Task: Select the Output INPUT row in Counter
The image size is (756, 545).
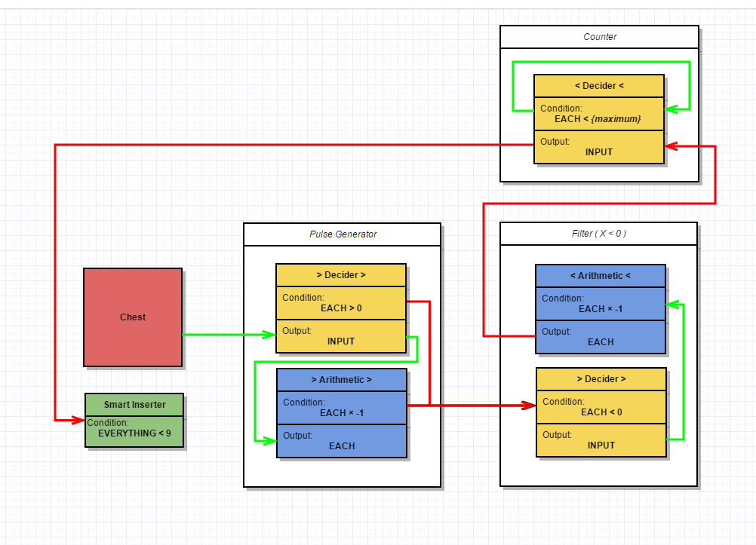Action: (598, 147)
